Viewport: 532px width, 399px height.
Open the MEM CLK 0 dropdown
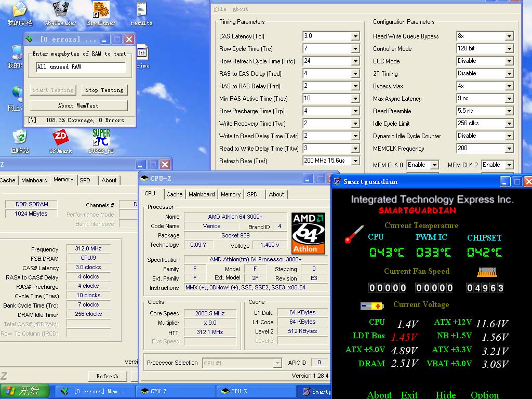[434, 165]
